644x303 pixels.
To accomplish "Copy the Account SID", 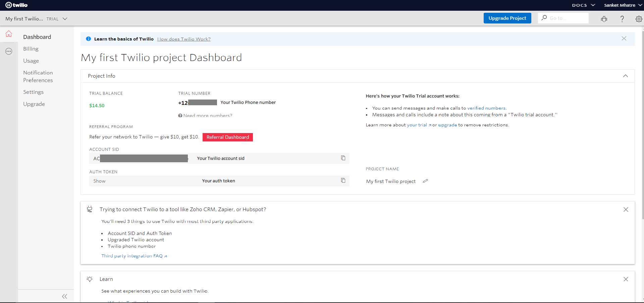I will tap(343, 158).
